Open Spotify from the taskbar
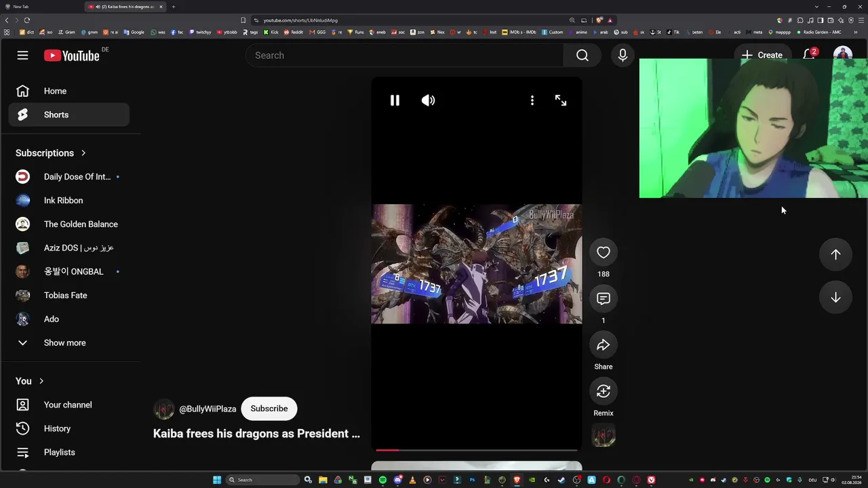 (382, 480)
